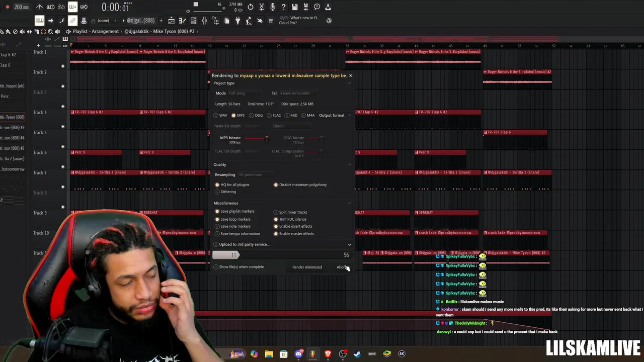
Task: Open the metronome toggle
Action: click(x=40, y=7)
